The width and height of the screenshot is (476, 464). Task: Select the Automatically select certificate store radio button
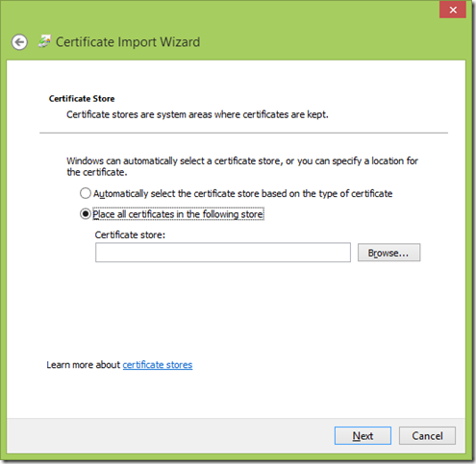86,193
